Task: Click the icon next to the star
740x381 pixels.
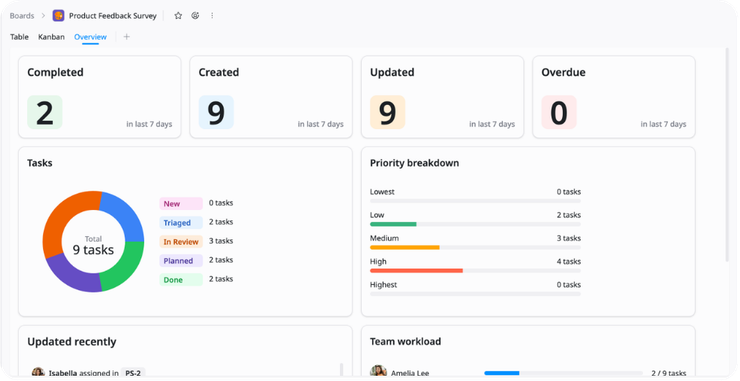Action: [195, 16]
